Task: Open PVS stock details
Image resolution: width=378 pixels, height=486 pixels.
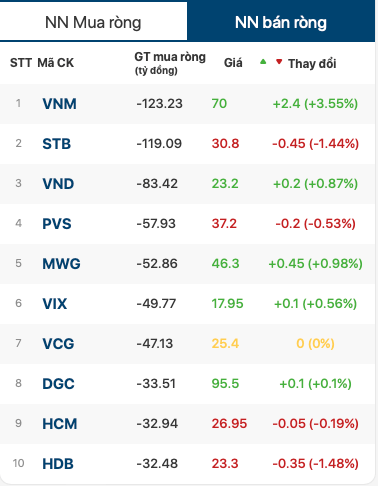Action: (x=57, y=224)
